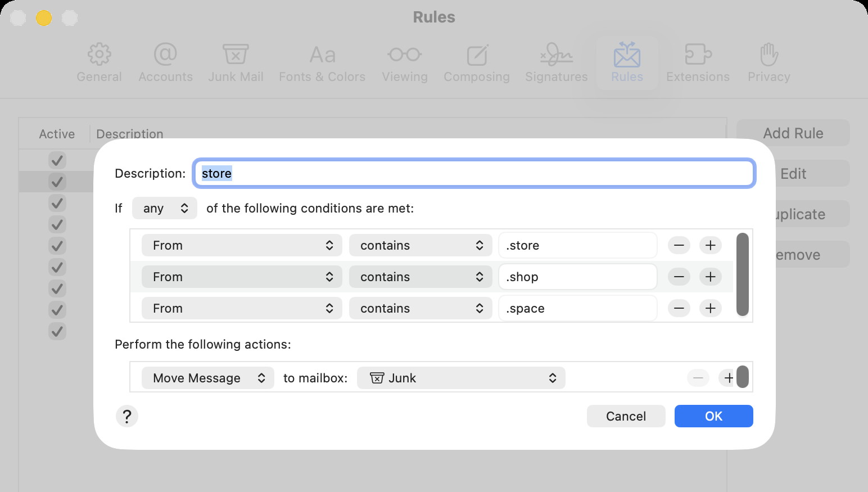Open the Viewing preferences pane
The image size is (868, 492).
point(404,62)
